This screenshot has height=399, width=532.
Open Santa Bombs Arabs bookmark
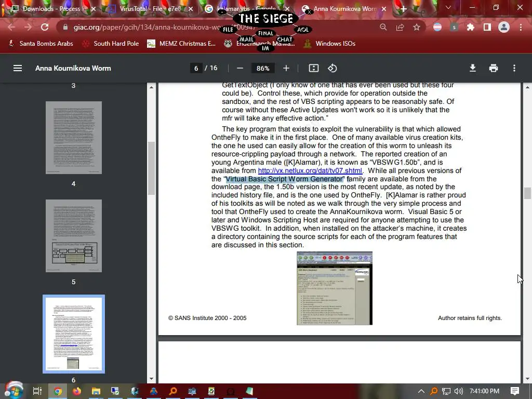[x=41, y=44]
